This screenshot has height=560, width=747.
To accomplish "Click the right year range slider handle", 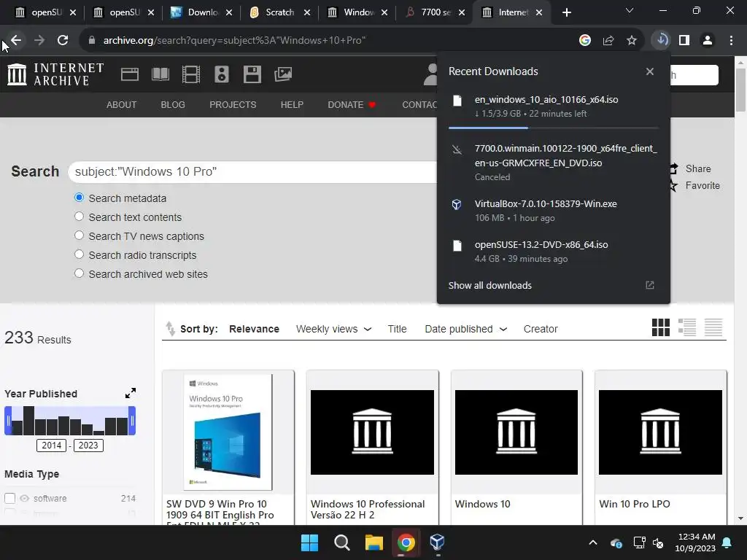I will coord(132,421).
